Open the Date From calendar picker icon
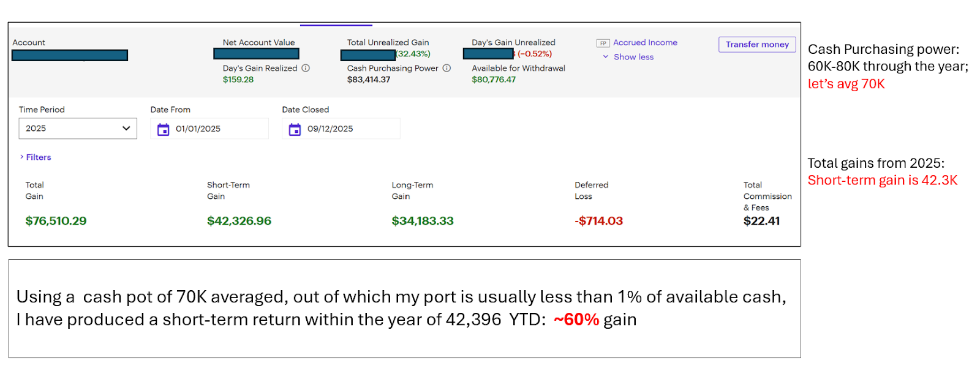The height and width of the screenshot is (382, 980). click(x=163, y=129)
